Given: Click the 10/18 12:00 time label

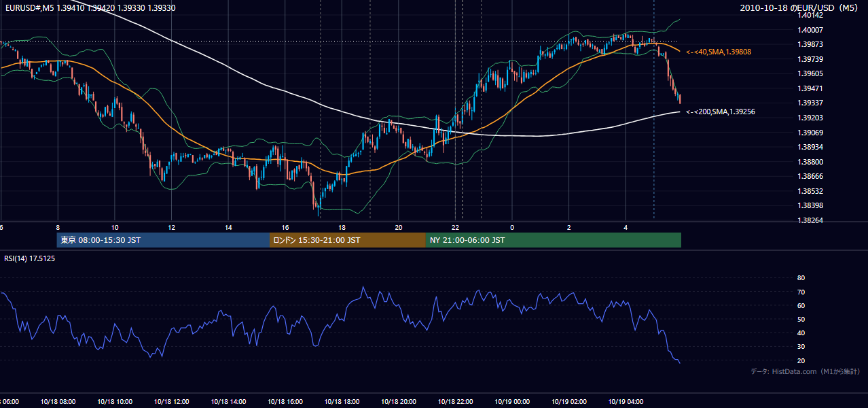Looking at the screenshot, I should (171, 402).
